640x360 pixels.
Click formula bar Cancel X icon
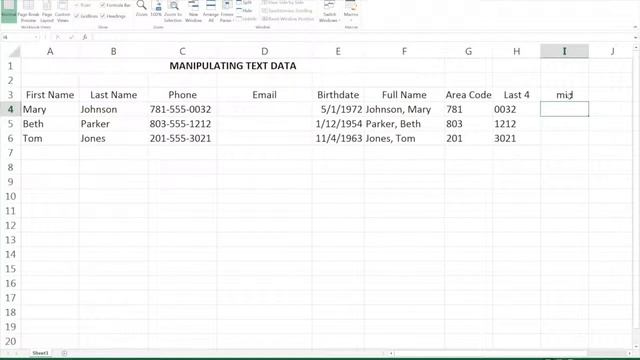(x=58, y=37)
